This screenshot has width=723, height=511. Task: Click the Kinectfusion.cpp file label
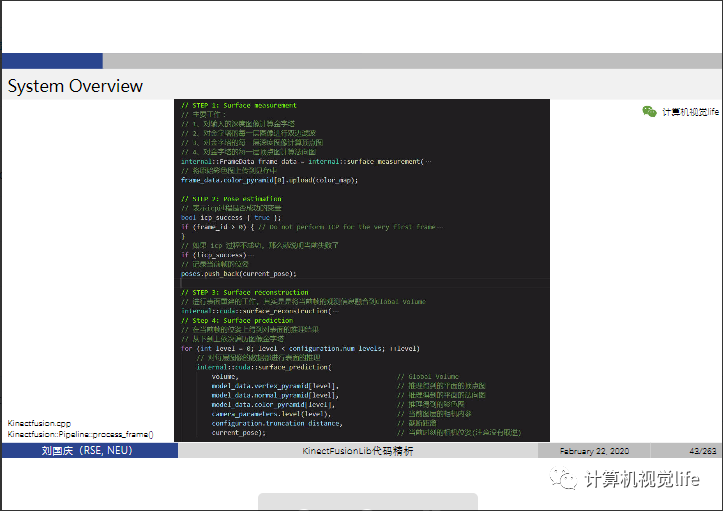[39, 423]
